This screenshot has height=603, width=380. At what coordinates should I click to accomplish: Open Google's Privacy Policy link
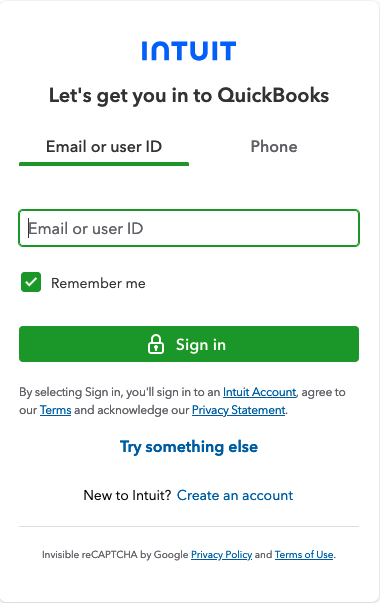222,555
